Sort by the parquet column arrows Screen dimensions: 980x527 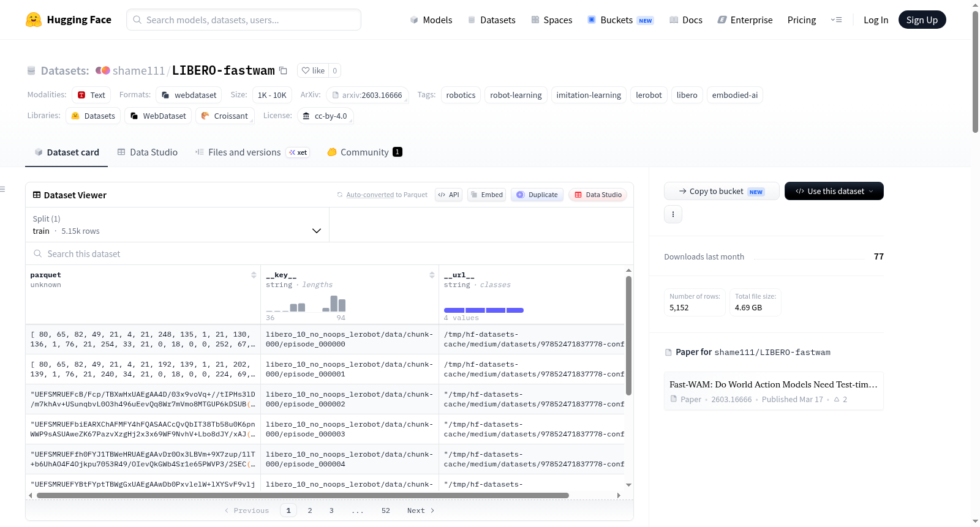coord(254,275)
